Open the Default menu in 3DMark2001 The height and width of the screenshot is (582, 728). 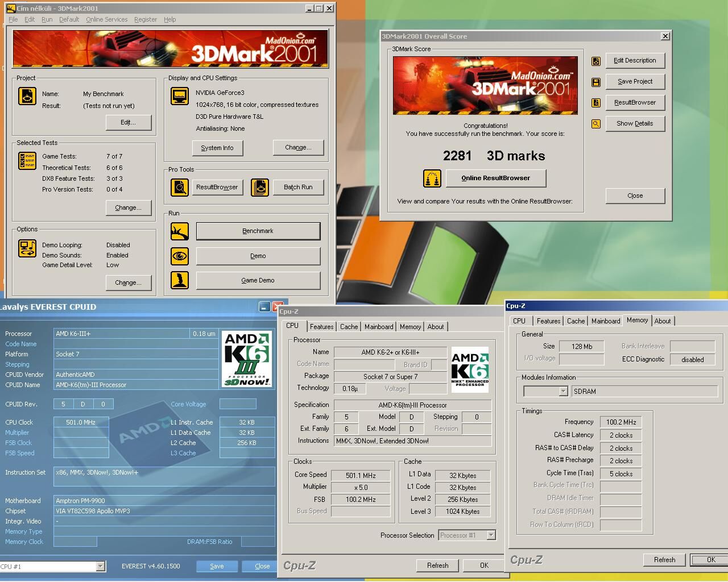(69, 19)
